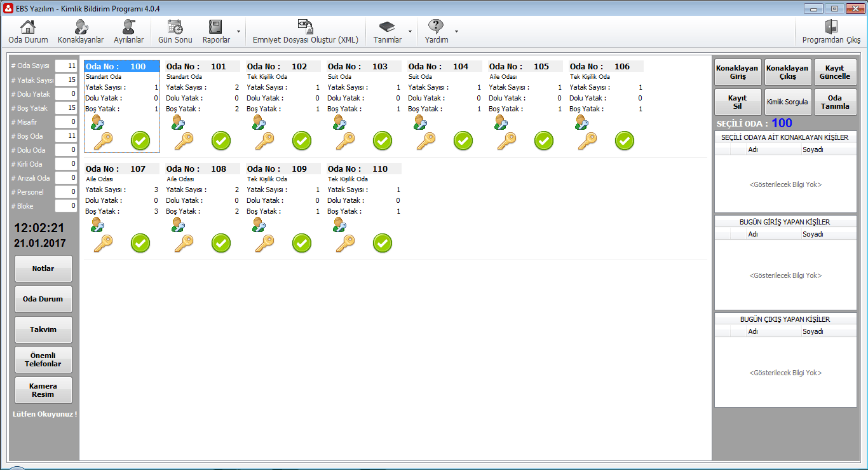This screenshot has width=868, height=470.
Task: Click guest search icon in room 100
Action: coord(98,122)
